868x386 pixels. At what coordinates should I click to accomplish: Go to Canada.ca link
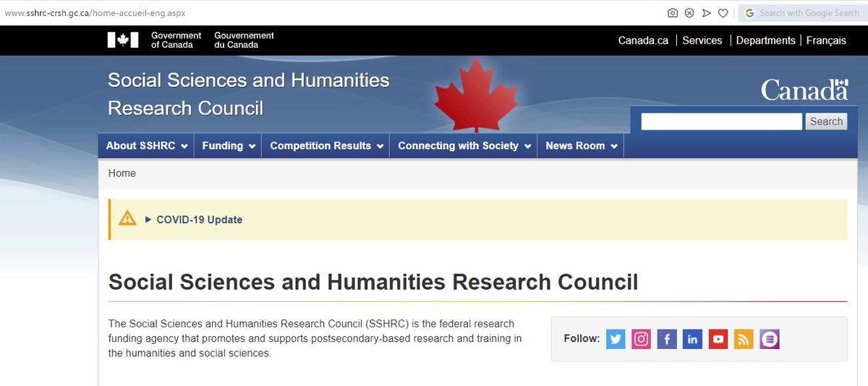pyautogui.click(x=643, y=41)
